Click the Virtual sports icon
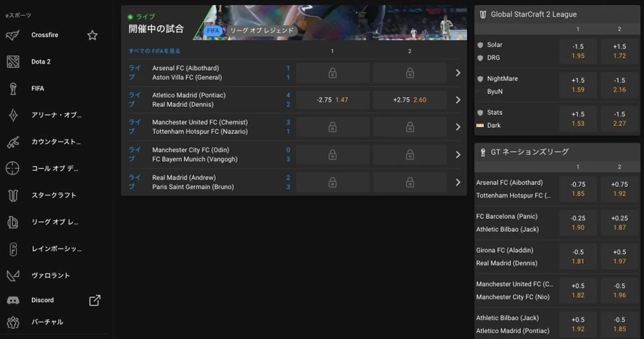Image resolution: width=644 pixels, height=339 pixels. click(x=13, y=322)
